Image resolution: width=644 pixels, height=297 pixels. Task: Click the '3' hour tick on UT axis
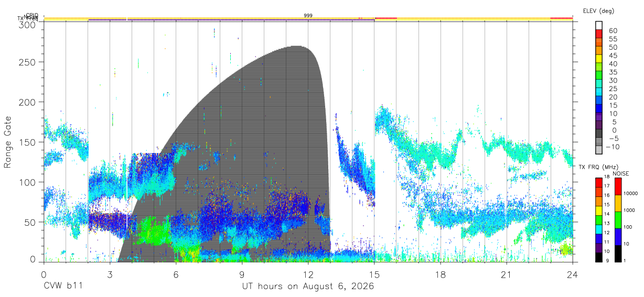coord(110,274)
